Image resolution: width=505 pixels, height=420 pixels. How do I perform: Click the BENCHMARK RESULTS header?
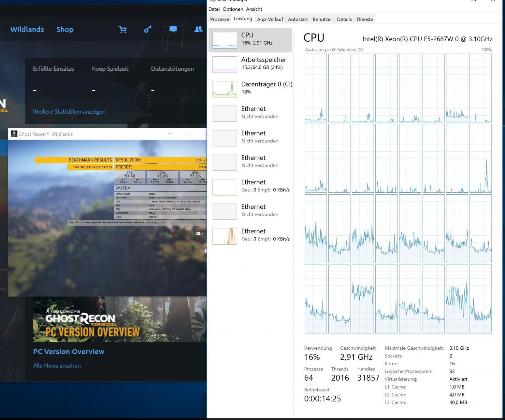click(x=74, y=160)
